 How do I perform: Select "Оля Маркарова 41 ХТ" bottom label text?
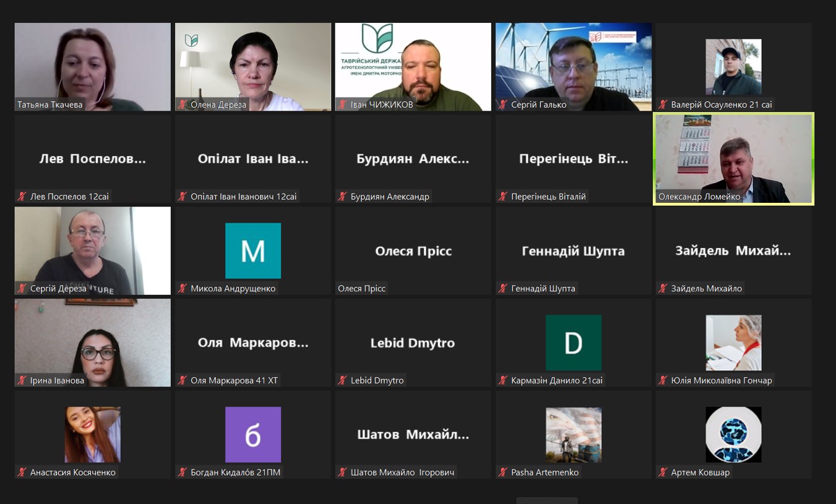coord(235,380)
